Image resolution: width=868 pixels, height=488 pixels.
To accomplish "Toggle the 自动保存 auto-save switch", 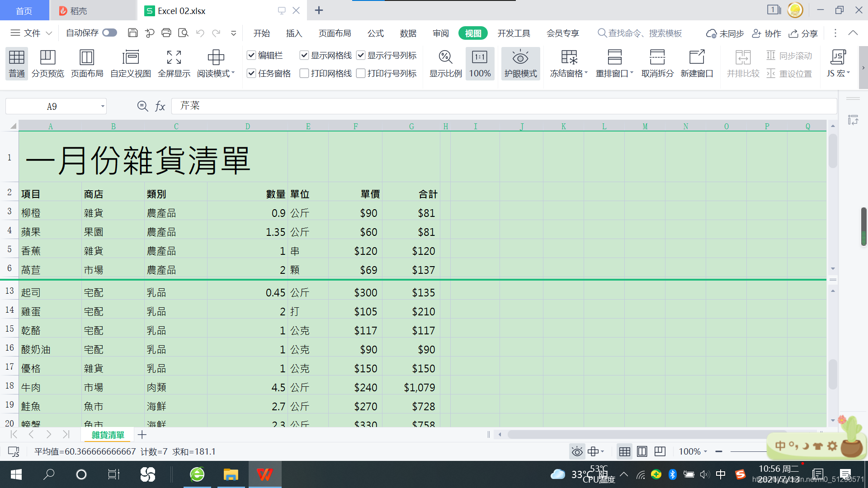I will [109, 33].
